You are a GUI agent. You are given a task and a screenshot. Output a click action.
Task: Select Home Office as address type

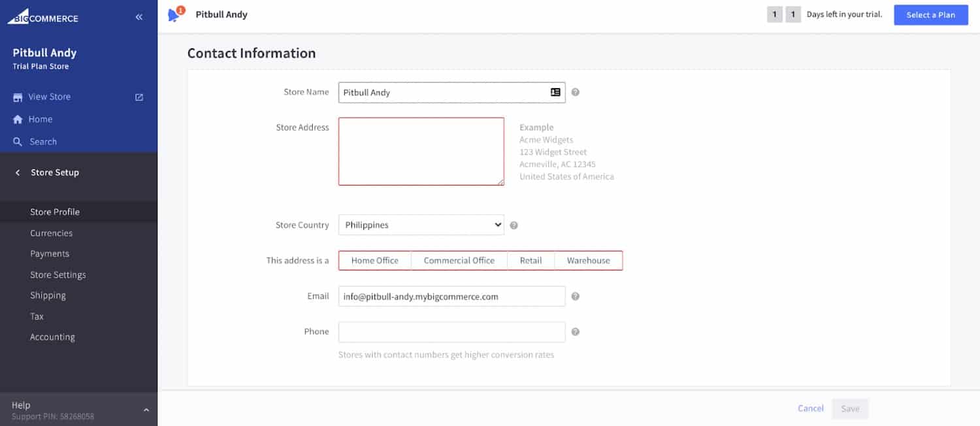coord(374,260)
